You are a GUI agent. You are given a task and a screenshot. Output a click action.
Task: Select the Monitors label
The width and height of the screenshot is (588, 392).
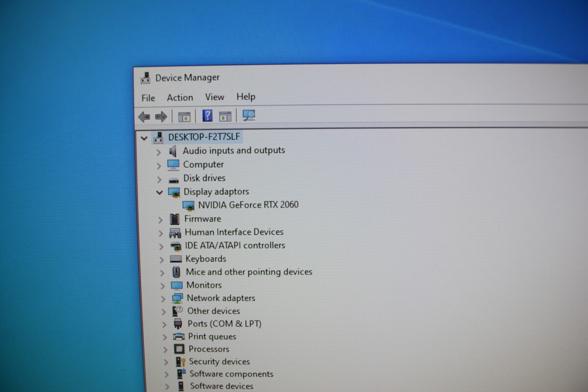coord(204,285)
